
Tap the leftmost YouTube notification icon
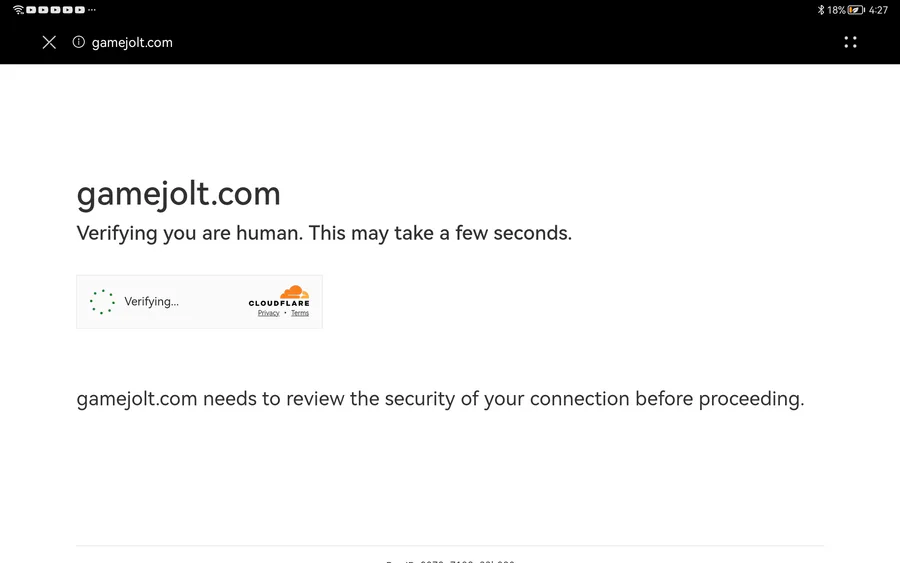[x=31, y=9]
